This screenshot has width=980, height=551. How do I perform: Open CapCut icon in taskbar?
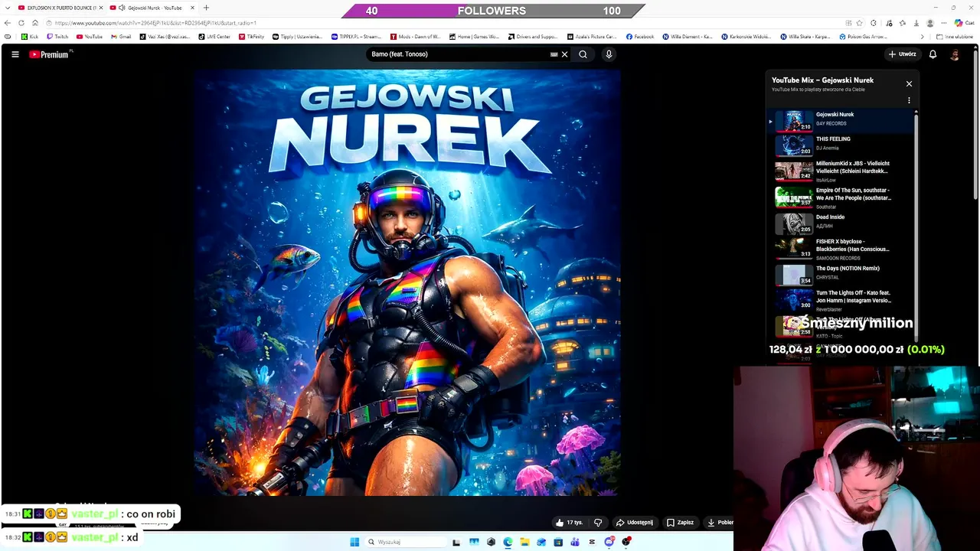click(592, 542)
